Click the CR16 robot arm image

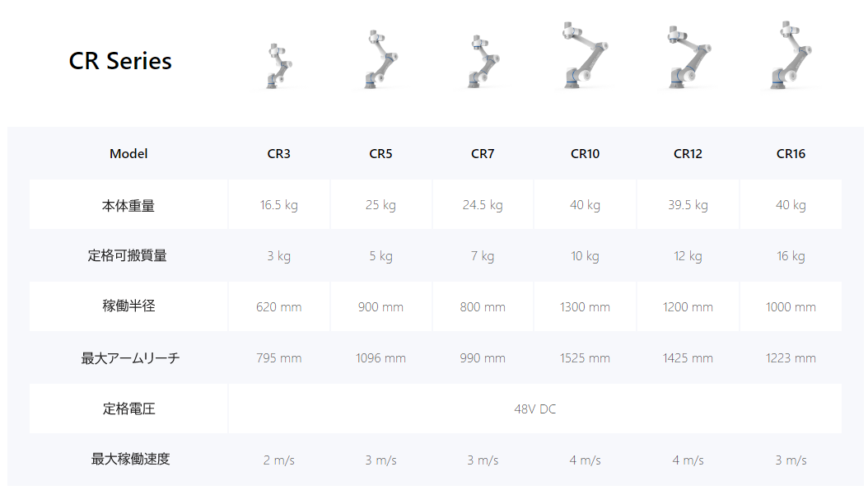tap(790, 55)
